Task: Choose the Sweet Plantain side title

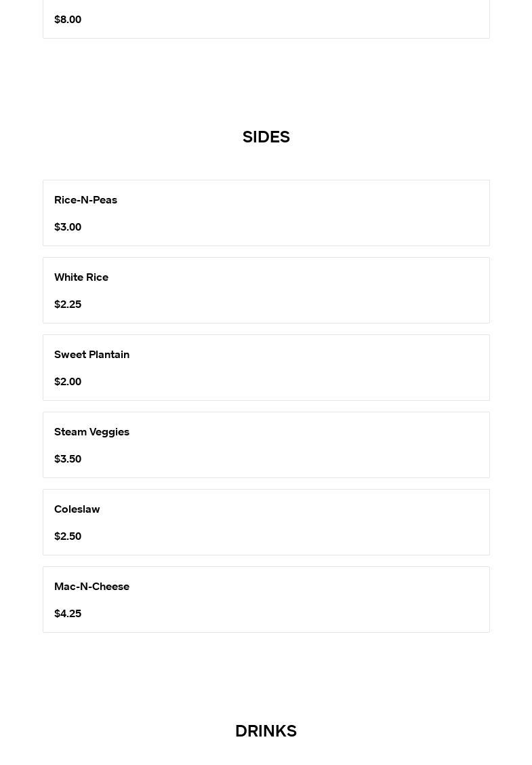Action: click(91, 355)
